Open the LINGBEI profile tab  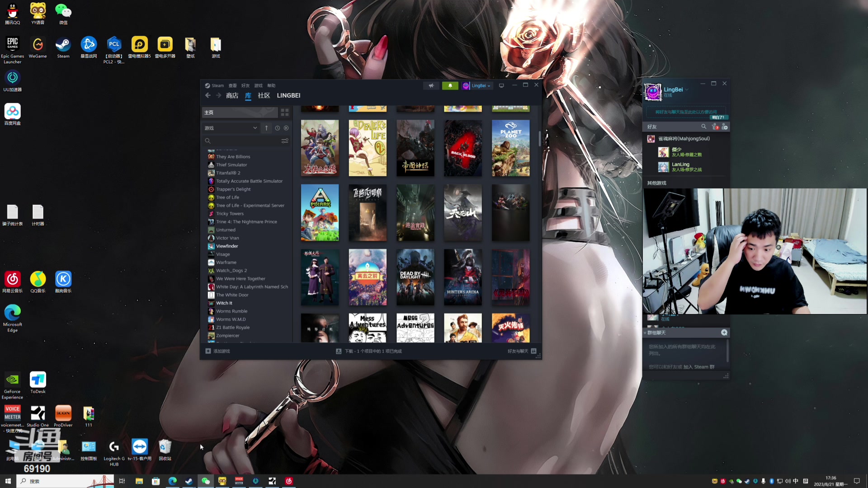pos(288,95)
